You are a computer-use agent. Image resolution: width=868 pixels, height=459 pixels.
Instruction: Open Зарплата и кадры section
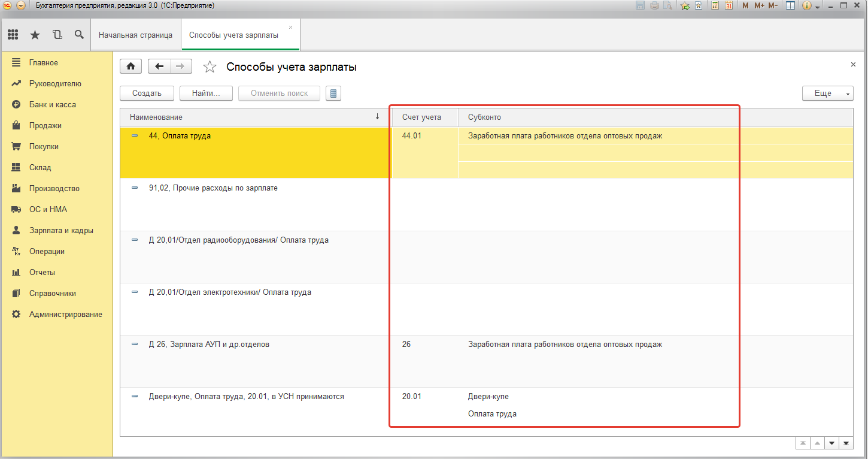(60, 231)
